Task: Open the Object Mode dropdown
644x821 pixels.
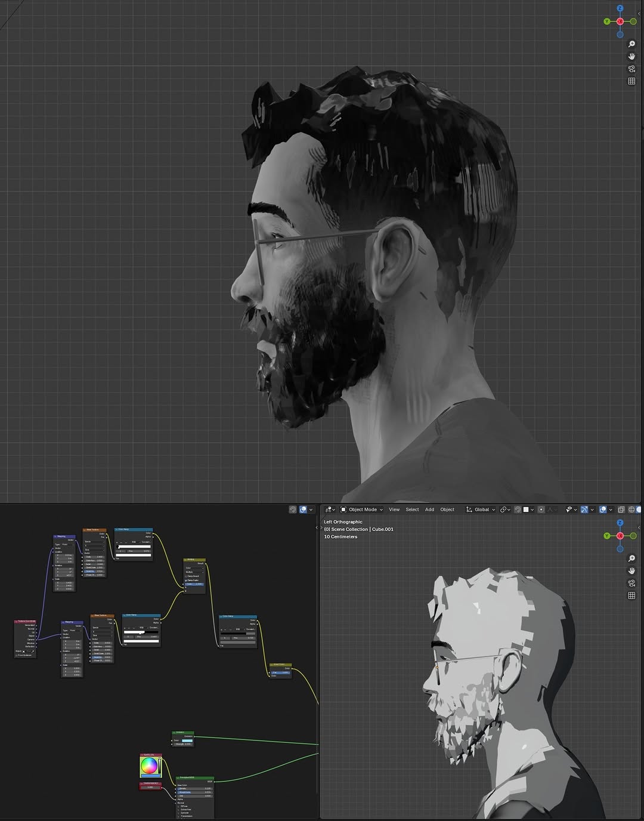Action: [x=362, y=510]
